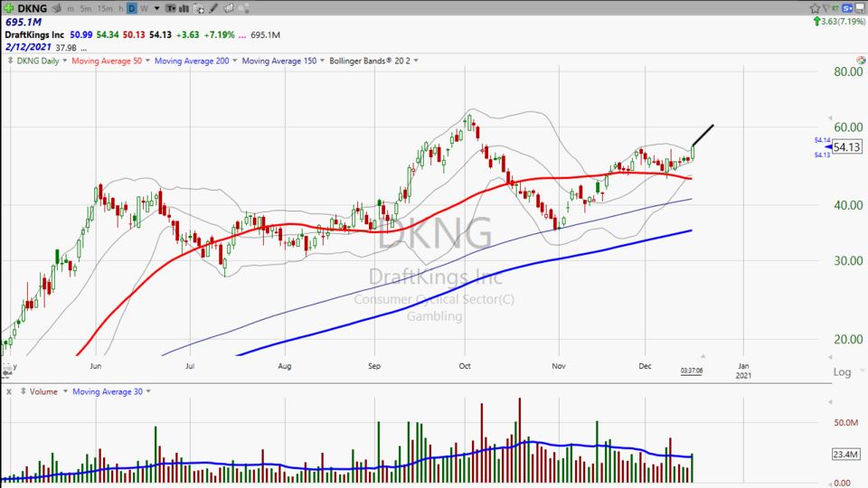
Task: Switch to 1-minute timeframe
Action: point(71,9)
